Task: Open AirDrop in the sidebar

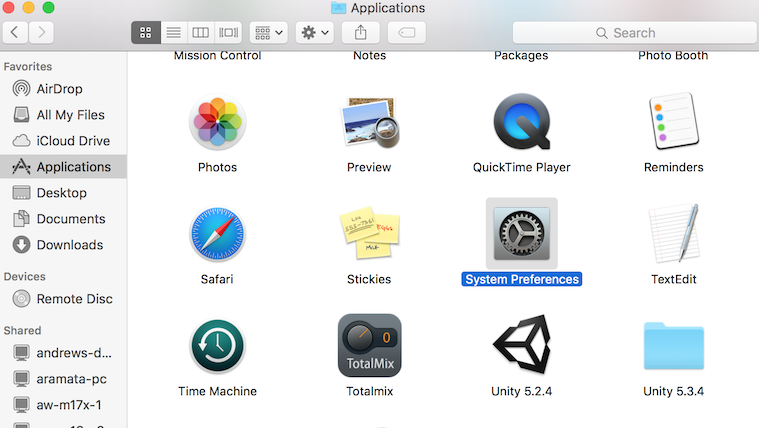Action: tap(63, 89)
